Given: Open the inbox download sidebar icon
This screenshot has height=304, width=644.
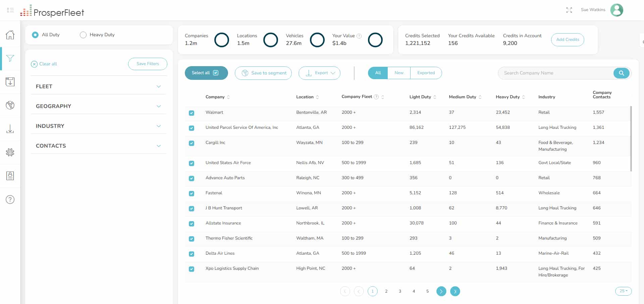Looking at the screenshot, I should click(10, 82).
